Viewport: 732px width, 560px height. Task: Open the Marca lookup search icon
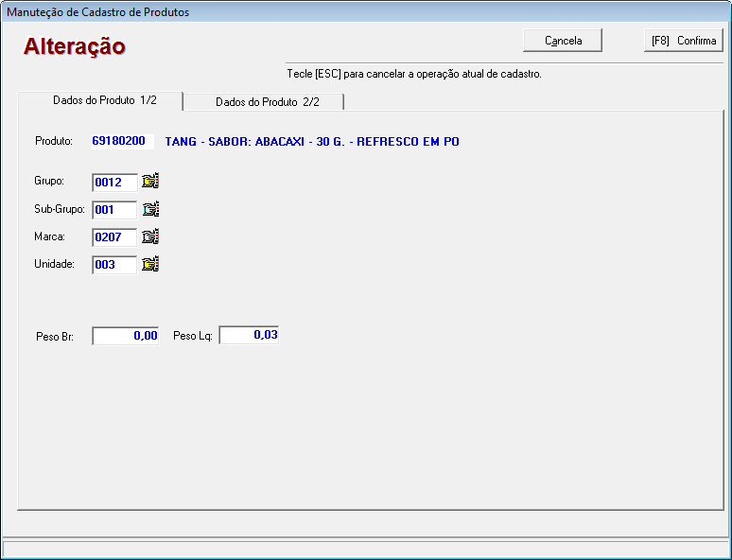pyautogui.click(x=150, y=236)
